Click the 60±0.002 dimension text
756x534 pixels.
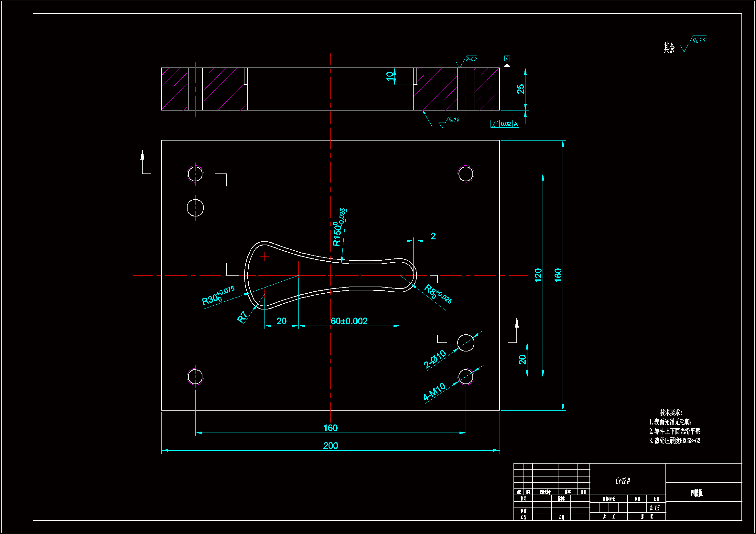(349, 321)
